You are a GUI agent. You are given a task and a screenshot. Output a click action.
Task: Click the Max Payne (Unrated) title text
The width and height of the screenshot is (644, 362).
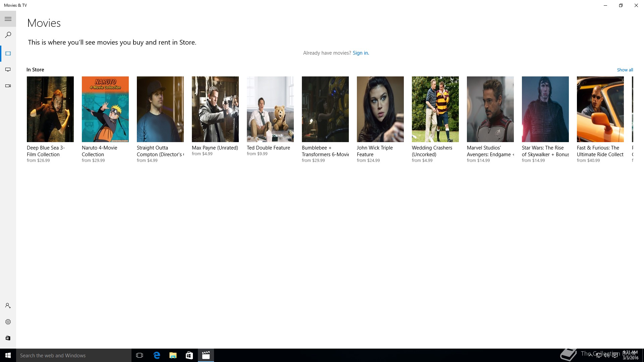point(215,148)
